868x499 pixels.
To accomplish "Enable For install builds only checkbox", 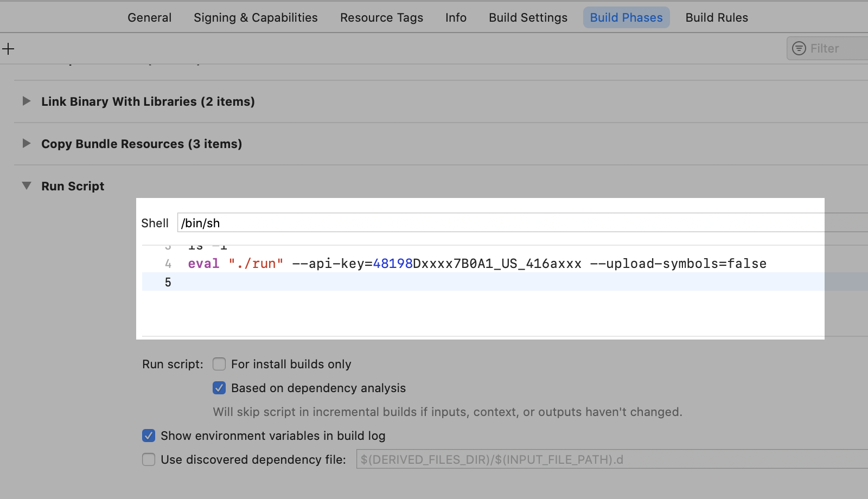I will click(219, 364).
